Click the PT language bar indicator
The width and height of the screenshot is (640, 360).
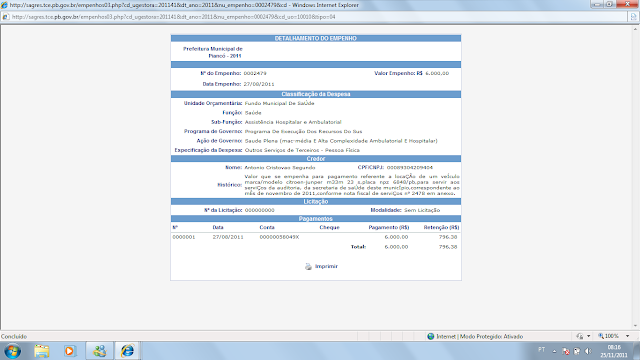(541, 350)
